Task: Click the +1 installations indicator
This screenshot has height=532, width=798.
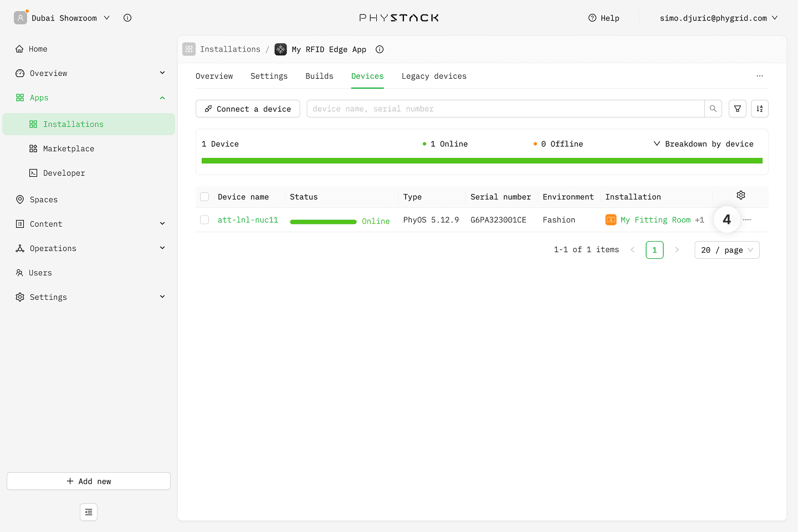Action: [699, 220]
